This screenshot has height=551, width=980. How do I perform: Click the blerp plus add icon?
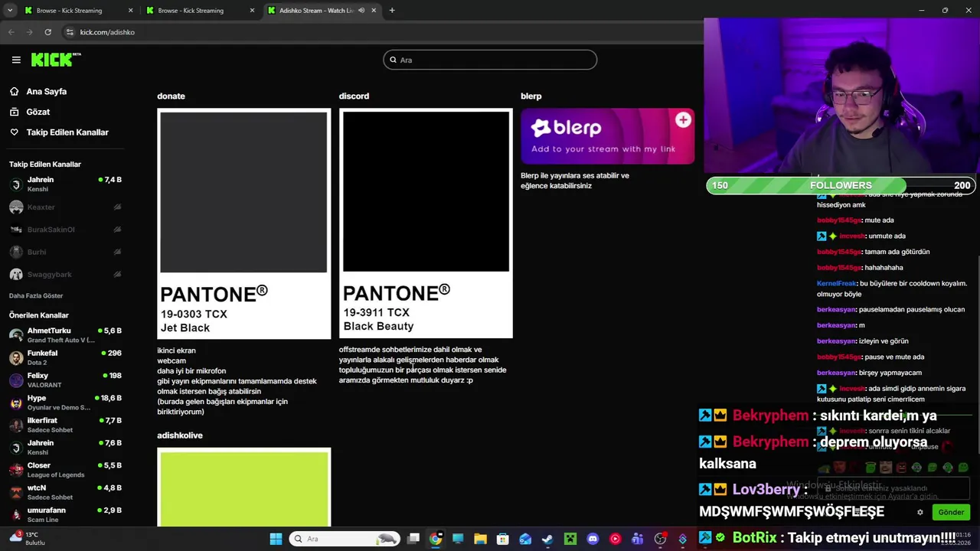(x=683, y=120)
